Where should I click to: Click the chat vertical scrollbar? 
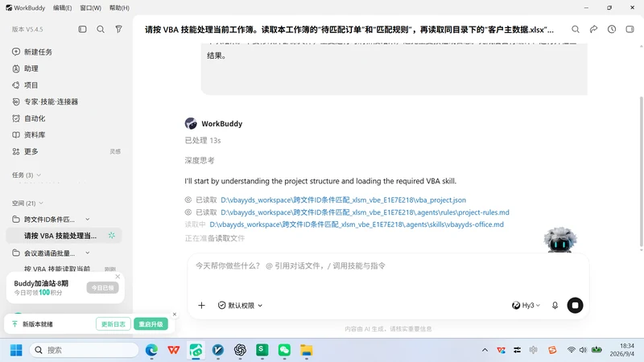click(641, 172)
